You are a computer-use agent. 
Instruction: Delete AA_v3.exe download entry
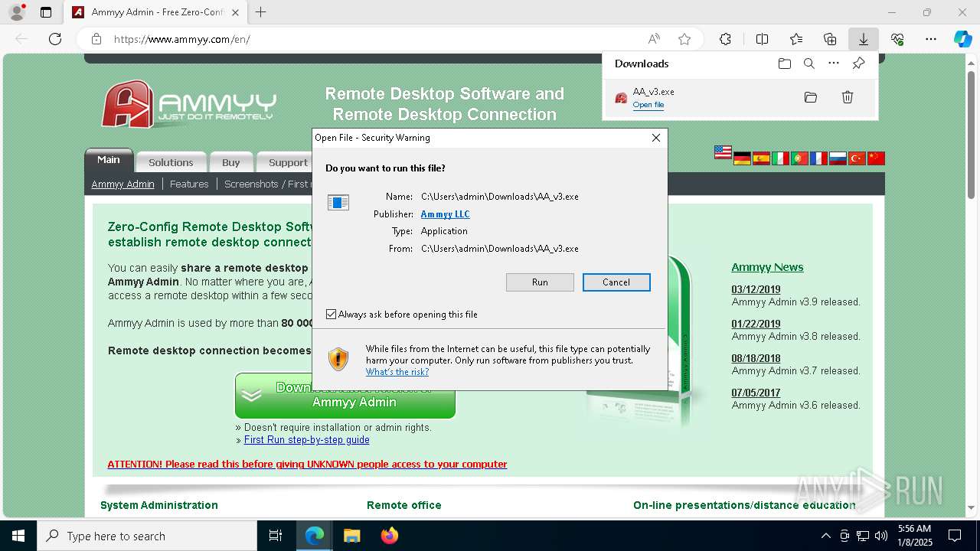(x=848, y=97)
